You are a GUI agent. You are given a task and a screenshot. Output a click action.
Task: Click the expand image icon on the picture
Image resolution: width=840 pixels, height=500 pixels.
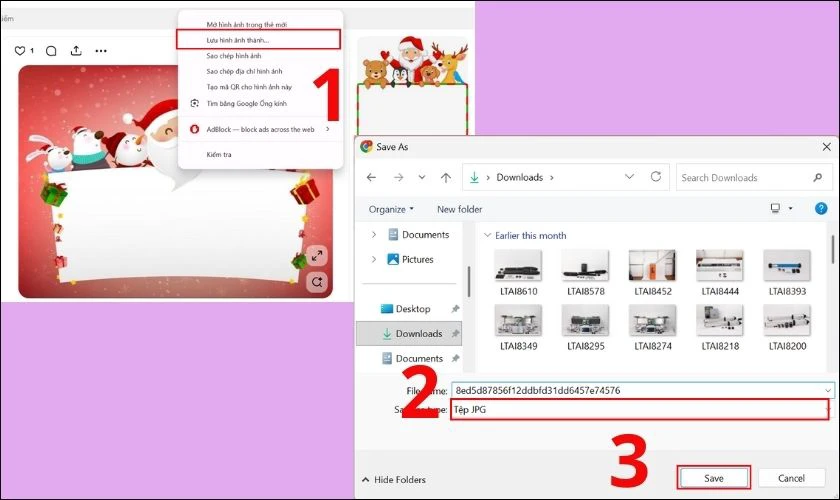(316, 255)
